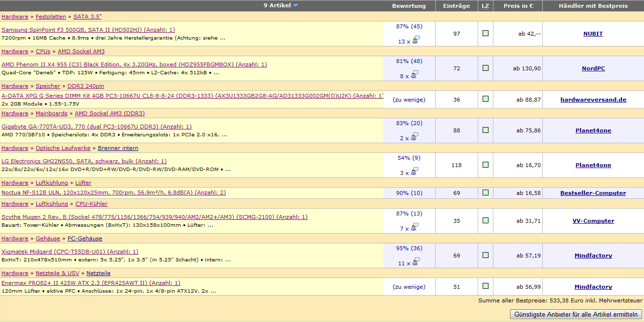Visit Planet4one link in Gigabyte row
The image size is (644, 322).
593,130
